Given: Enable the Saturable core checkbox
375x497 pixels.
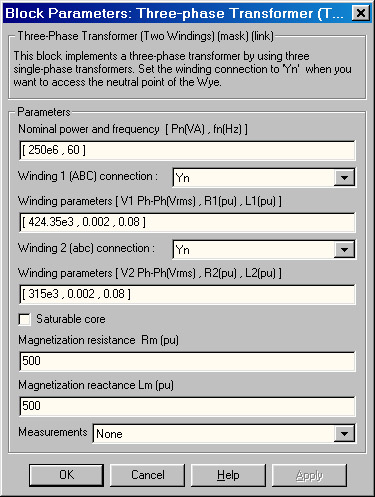Looking at the screenshot, I should click(25, 319).
